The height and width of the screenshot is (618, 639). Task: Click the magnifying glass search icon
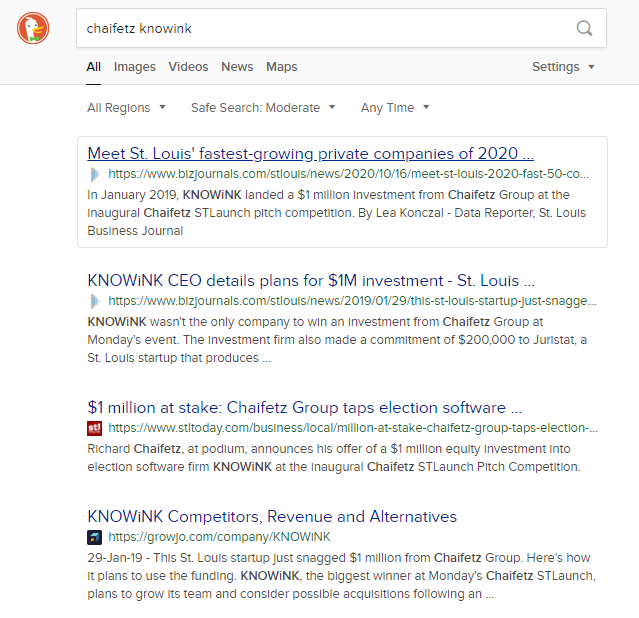pos(585,28)
